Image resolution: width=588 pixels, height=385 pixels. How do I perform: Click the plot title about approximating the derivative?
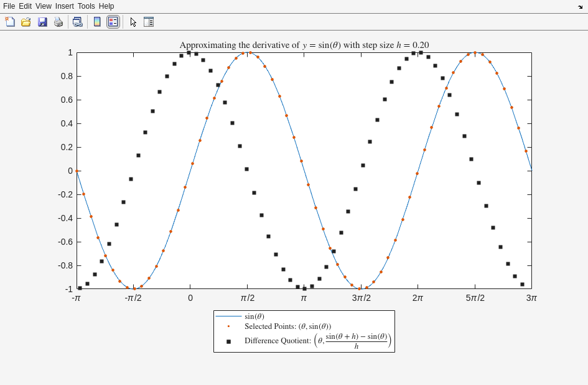click(304, 45)
